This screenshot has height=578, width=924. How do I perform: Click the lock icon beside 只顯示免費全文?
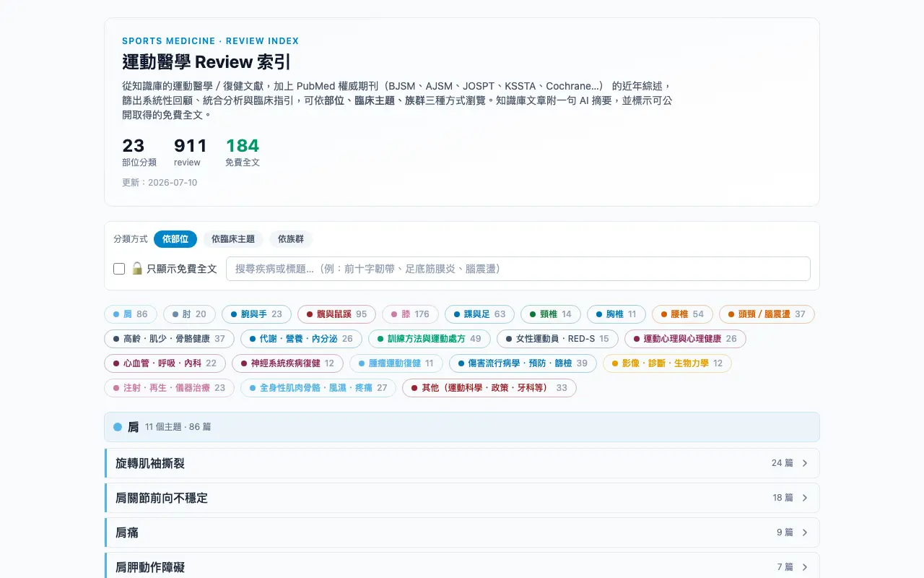(x=137, y=269)
